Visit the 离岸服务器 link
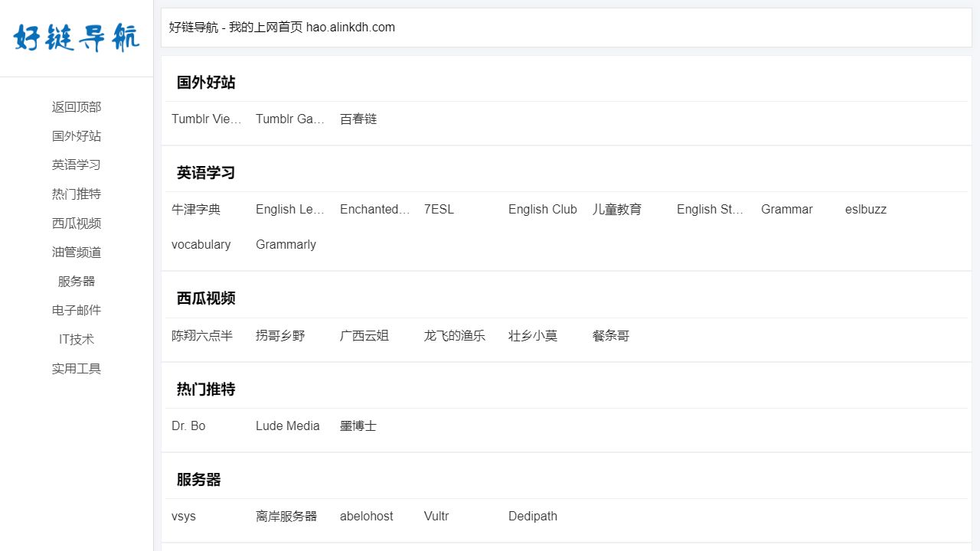The image size is (980, 551). pyautogui.click(x=286, y=517)
